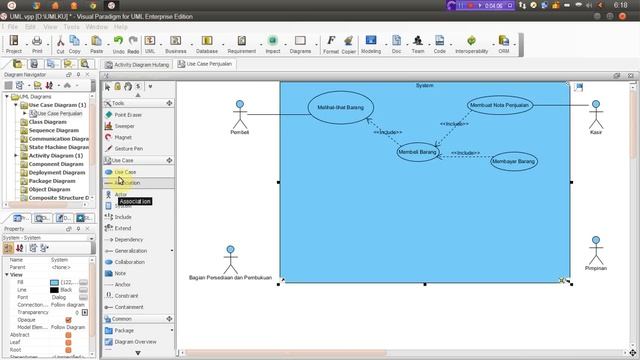Select the Anchor tool
The image size is (640, 360).
(138, 284)
